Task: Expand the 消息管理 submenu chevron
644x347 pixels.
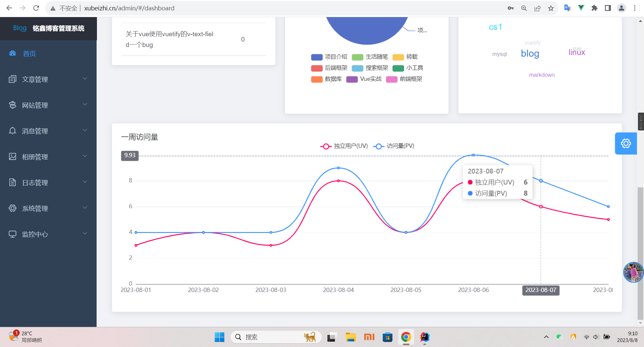Action: [x=85, y=130]
